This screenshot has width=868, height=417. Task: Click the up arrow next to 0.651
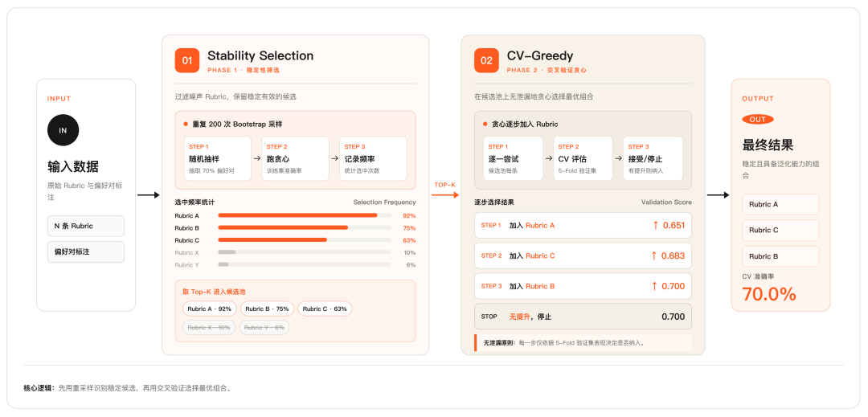pyautogui.click(x=656, y=225)
